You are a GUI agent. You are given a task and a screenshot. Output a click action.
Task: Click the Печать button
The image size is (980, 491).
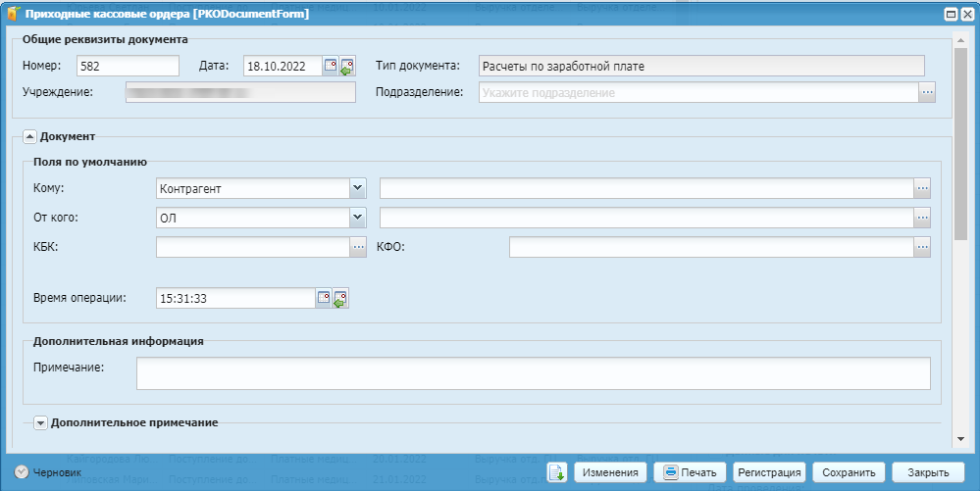tap(691, 472)
